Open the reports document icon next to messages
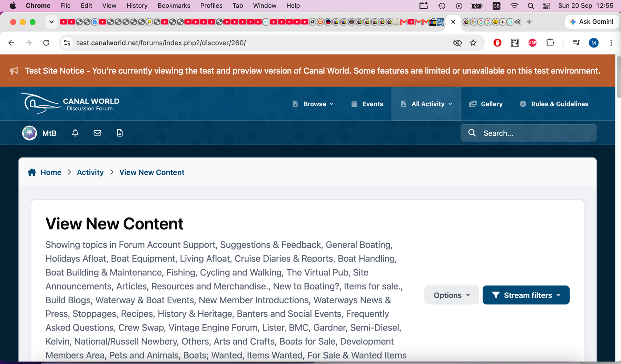This screenshot has height=364, width=621. [x=120, y=133]
